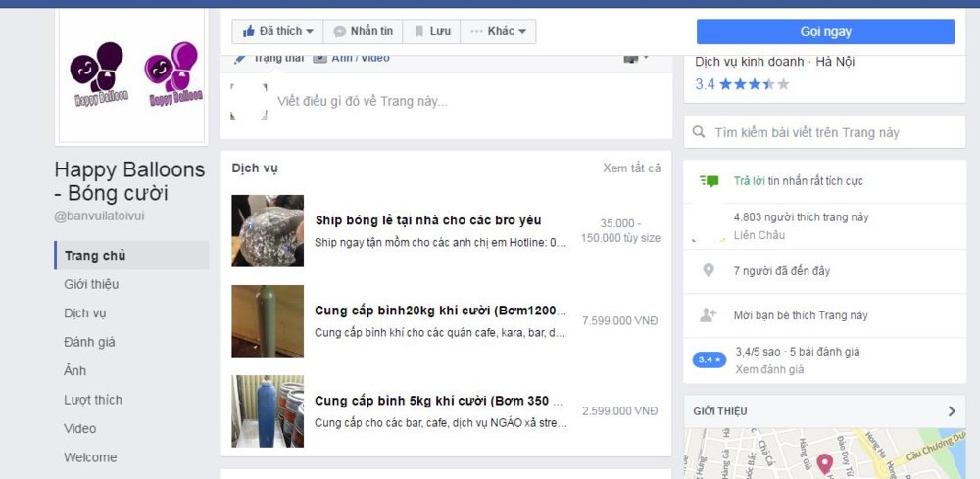Click the 'Nhắn tin' message button
Image resolution: width=980 pixels, height=479 pixels.
(x=364, y=31)
